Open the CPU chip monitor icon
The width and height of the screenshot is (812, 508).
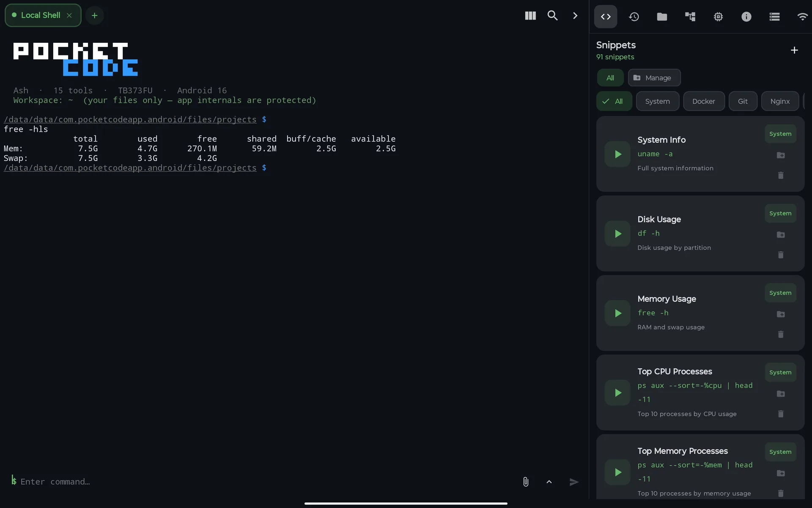coord(718,17)
